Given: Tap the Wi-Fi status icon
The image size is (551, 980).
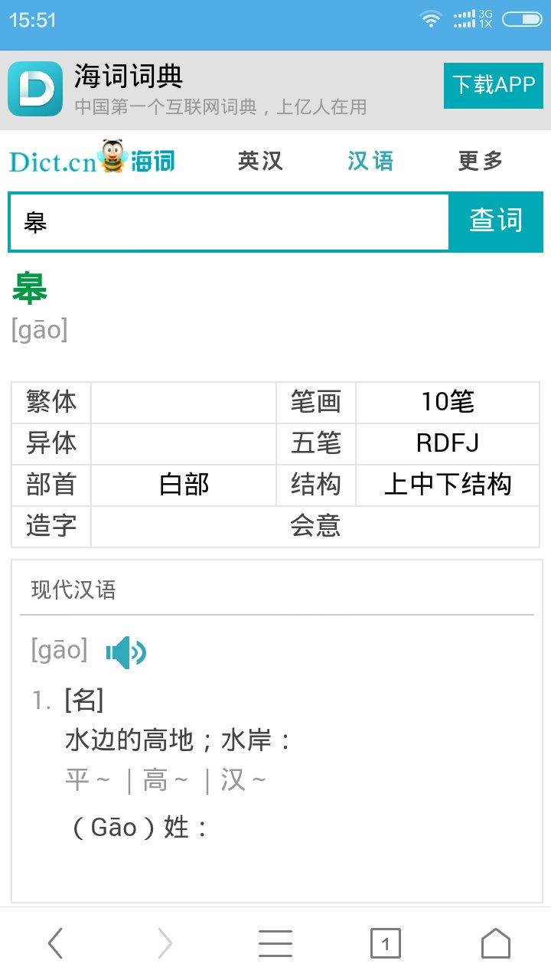Looking at the screenshot, I should pos(431,19).
